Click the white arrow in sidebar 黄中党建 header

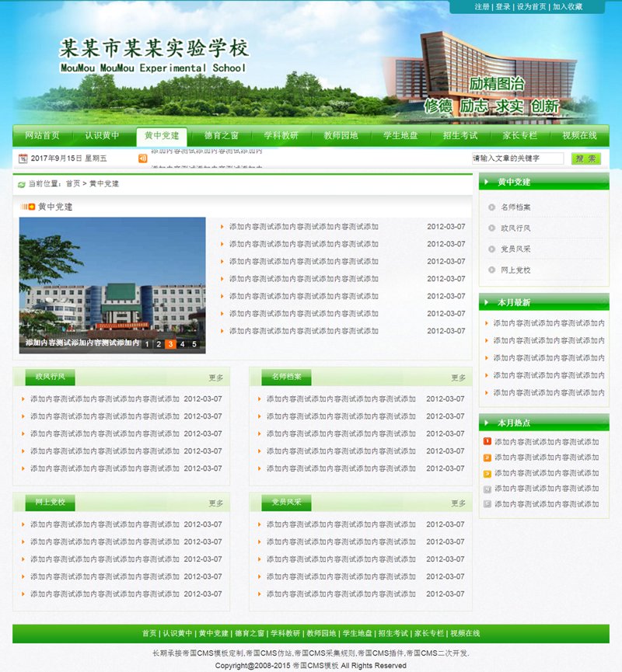pos(487,182)
